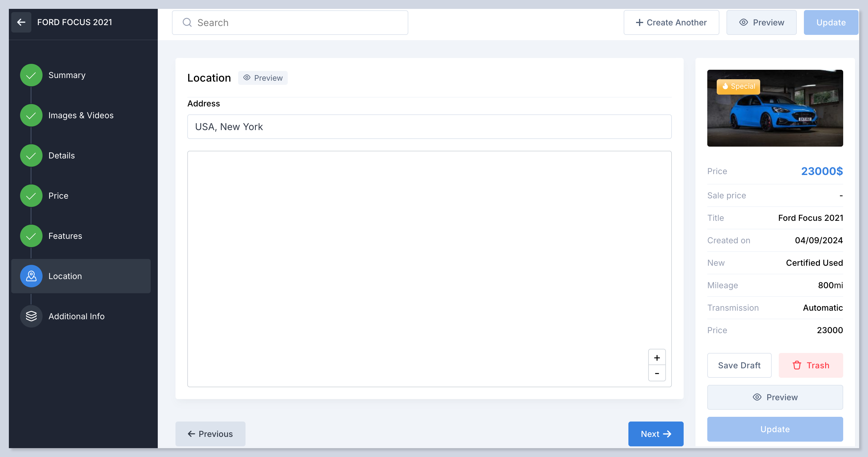
Task: Click the Preview button below Save Draft
Action: pyautogui.click(x=775, y=397)
